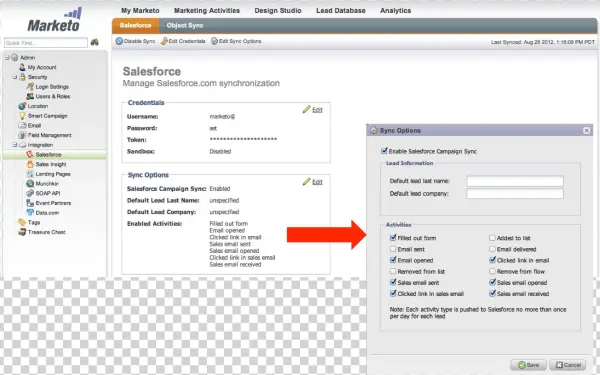
Task: Select the Salesforce tab
Action: tap(135, 26)
